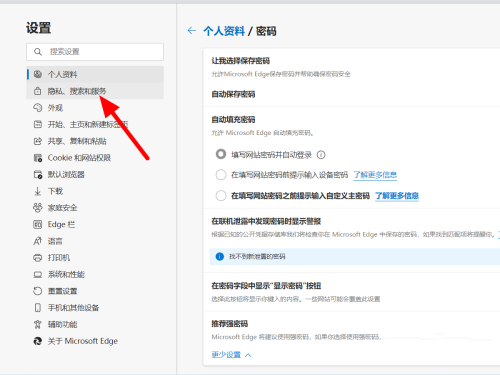Click the 找不到泄露的密码 info banner
500x375 pixels.
tap(355, 256)
